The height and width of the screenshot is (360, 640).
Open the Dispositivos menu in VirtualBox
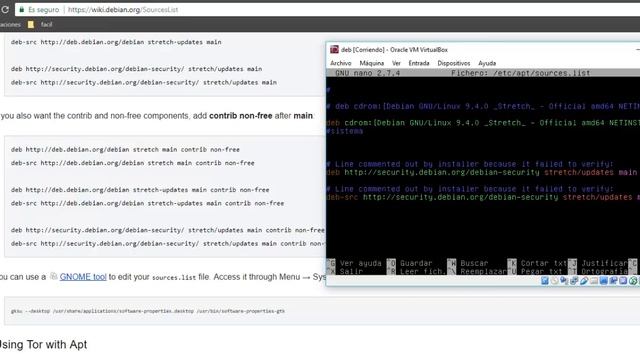tap(453, 63)
